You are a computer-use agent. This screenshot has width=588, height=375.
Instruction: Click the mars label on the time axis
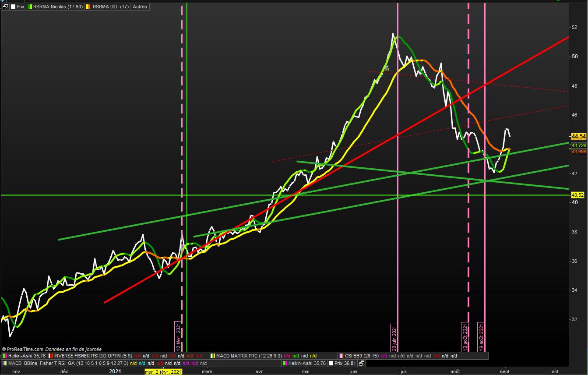(x=207, y=371)
